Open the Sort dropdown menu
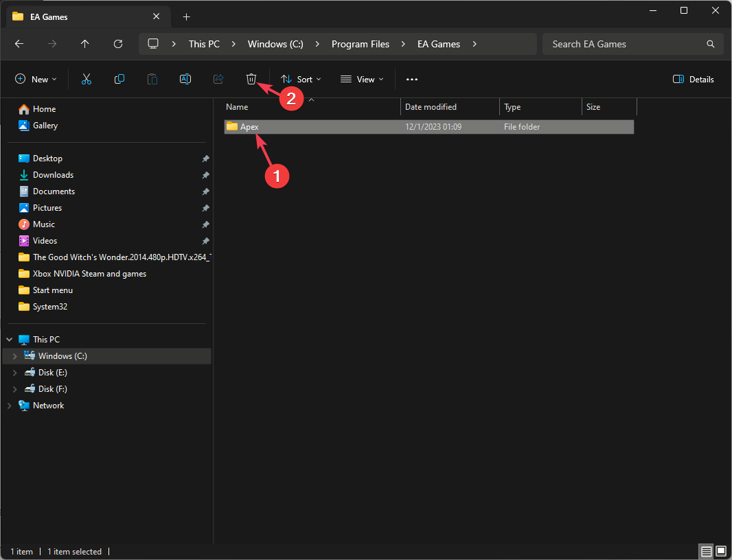 [x=301, y=80]
